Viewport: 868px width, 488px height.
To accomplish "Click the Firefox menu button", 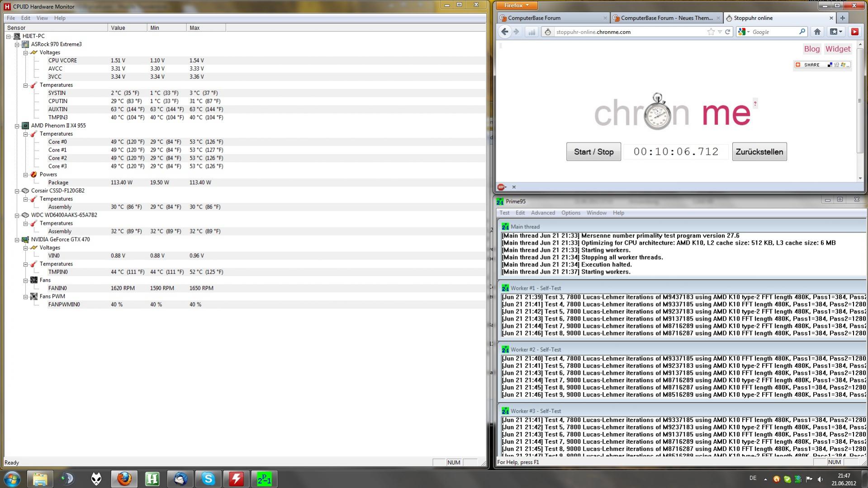I will [517, 5].
